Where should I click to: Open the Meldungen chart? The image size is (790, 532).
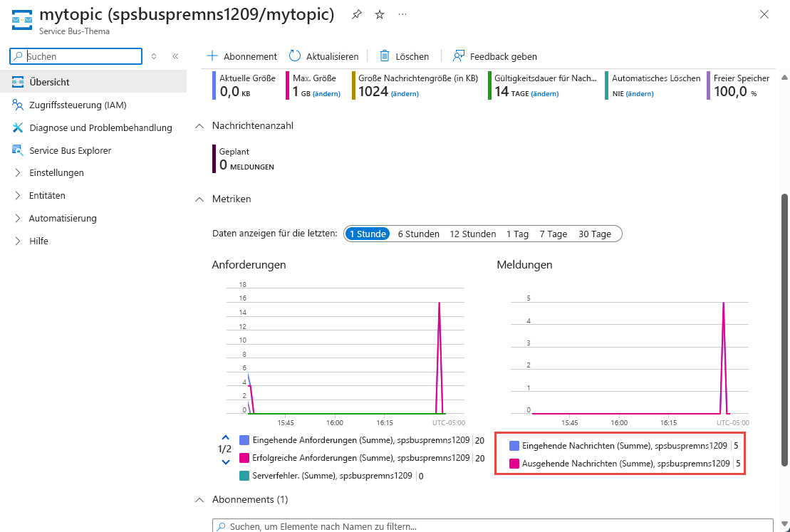coord(630,360)
